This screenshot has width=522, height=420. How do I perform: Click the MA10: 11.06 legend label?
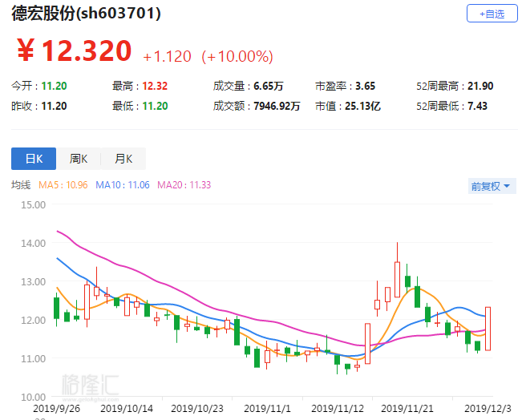pyautogui.click(x=123, y=184)
